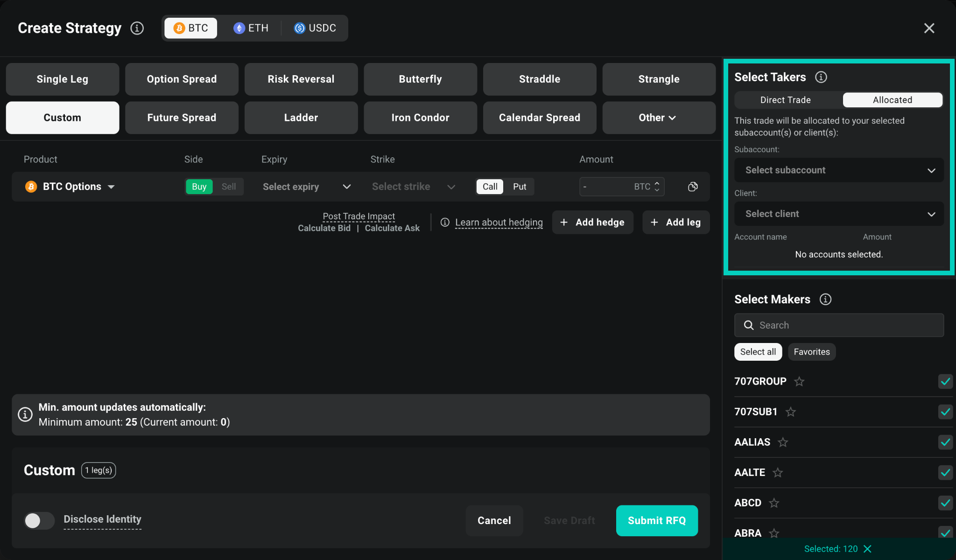Viewport: 956px width, 560px height.
Task: Uncheck the 707SUB1 maker checkbox
Action: (946, 412)
